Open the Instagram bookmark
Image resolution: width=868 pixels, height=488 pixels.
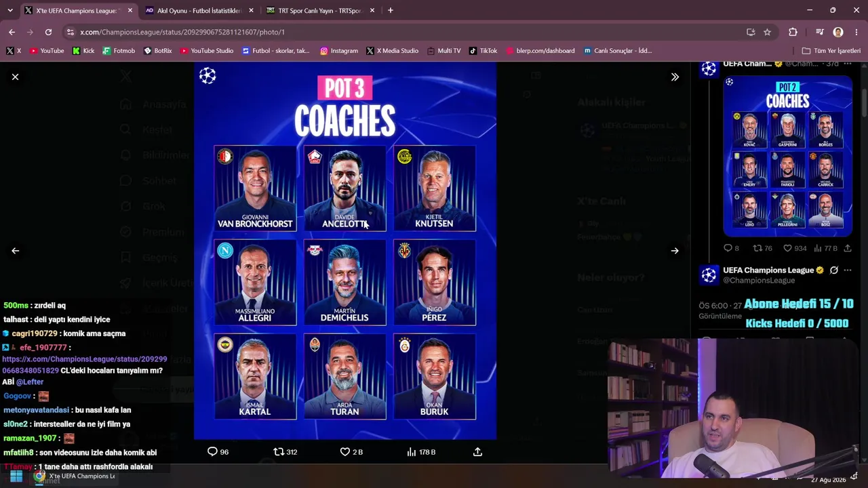pos(339,51)
